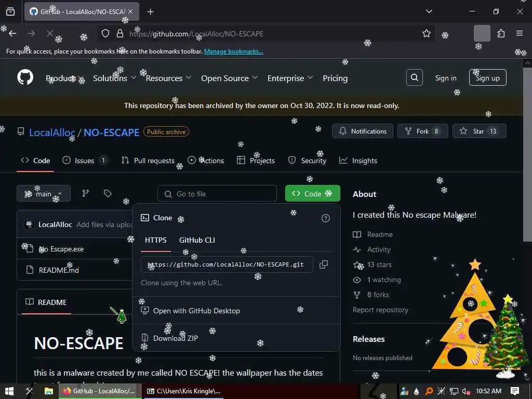Open the README.md file
This screenshot has height=399, width=532.
(x=59, y=270)
